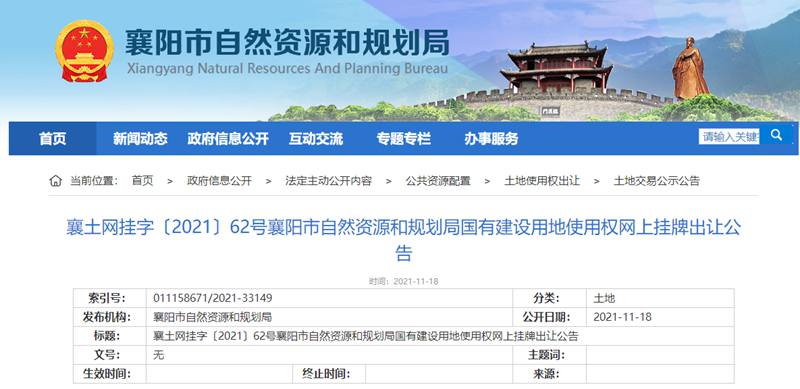Open breadcrumb 公共资源配置
The image size is (800, 389).
[438, 180]
